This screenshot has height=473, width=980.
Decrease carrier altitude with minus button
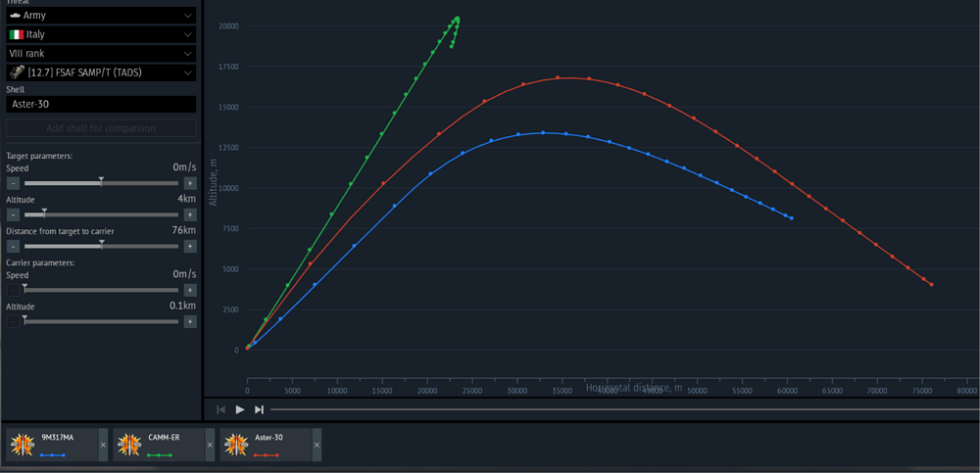[x=13, y=321]
